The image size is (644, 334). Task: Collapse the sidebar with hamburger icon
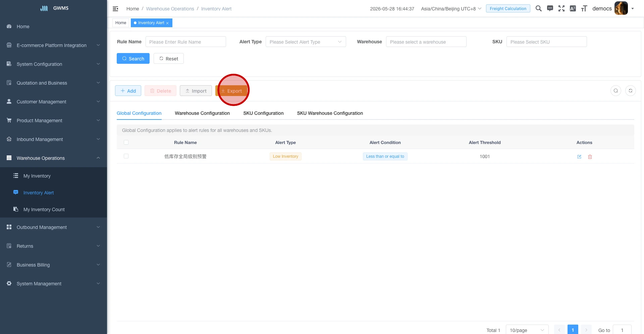coord(115,9)
